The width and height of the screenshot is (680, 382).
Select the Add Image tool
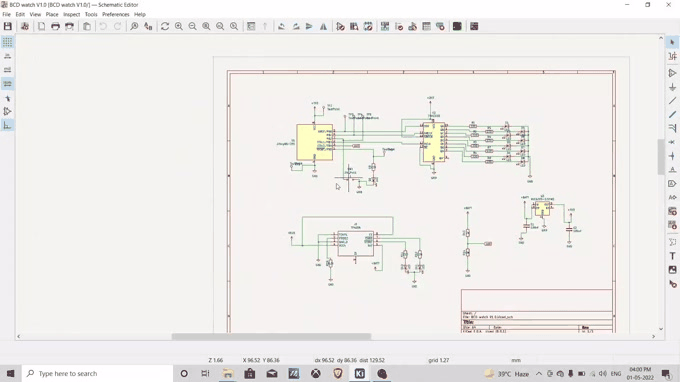pos(672,270)
